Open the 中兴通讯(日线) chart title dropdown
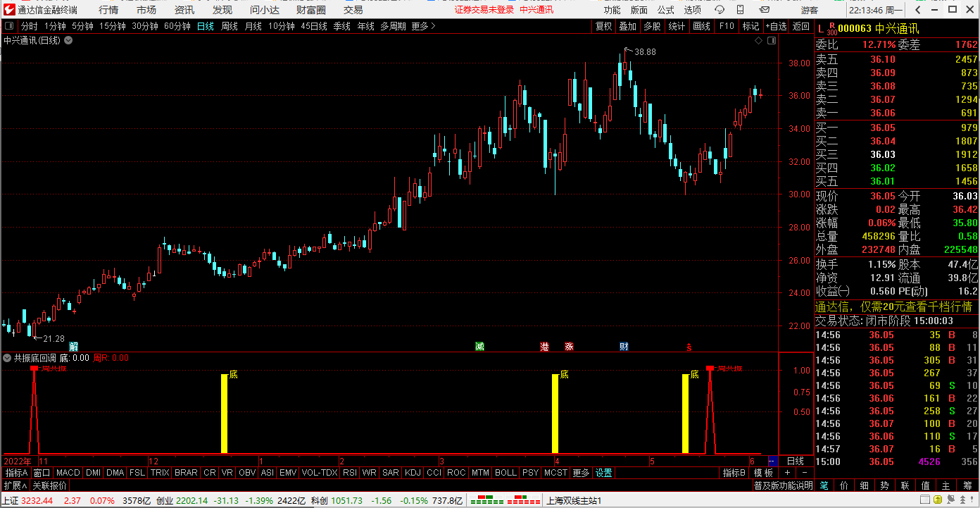The width and height of the screenshot is (980, 508). tap(68, 40)
